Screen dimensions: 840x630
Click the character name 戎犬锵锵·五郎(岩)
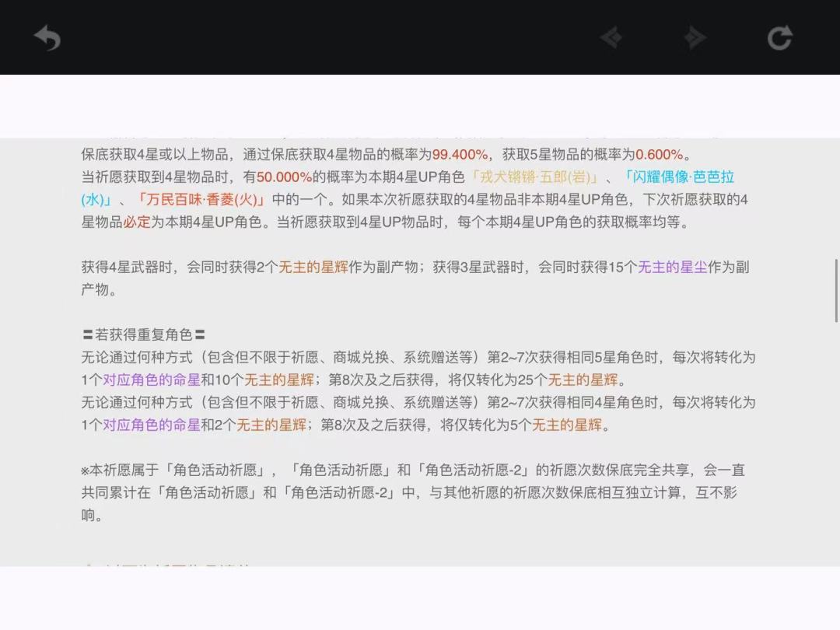(534, 177)
